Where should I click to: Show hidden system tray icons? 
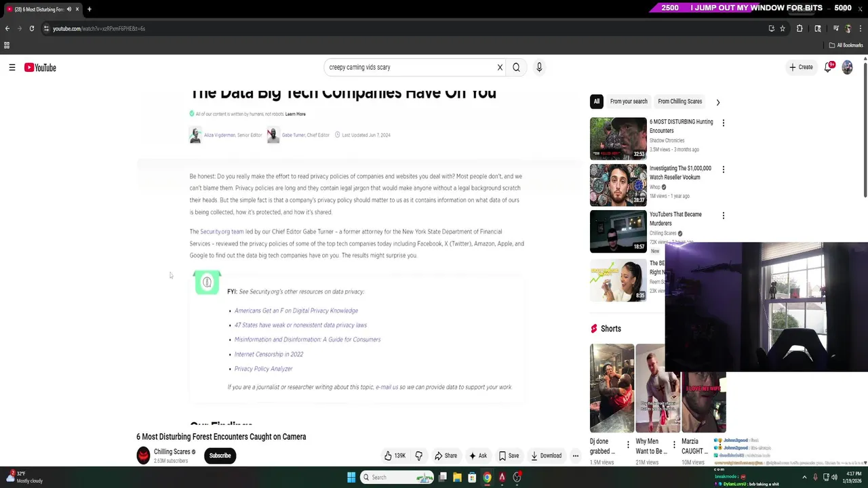pos(804,477)
